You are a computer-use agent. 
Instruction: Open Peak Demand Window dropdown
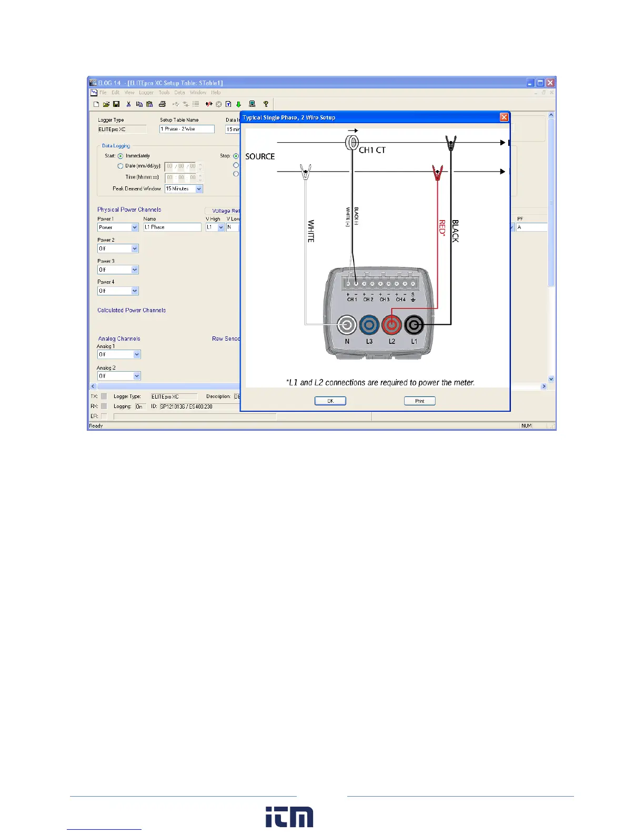(x=199, y=188)
